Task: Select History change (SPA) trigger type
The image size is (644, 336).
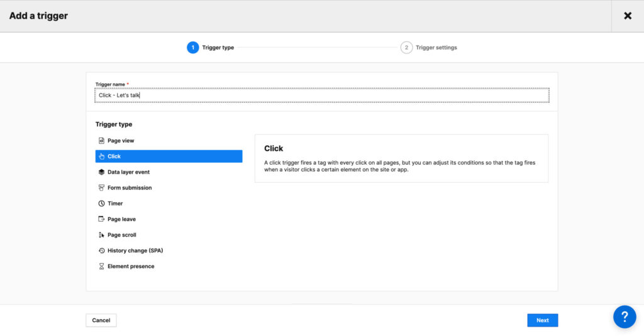Action: tap(135, 250)
